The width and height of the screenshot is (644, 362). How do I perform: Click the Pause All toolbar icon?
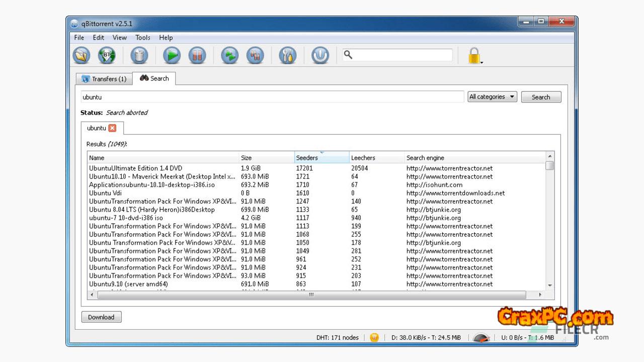(x=255, y=55)
